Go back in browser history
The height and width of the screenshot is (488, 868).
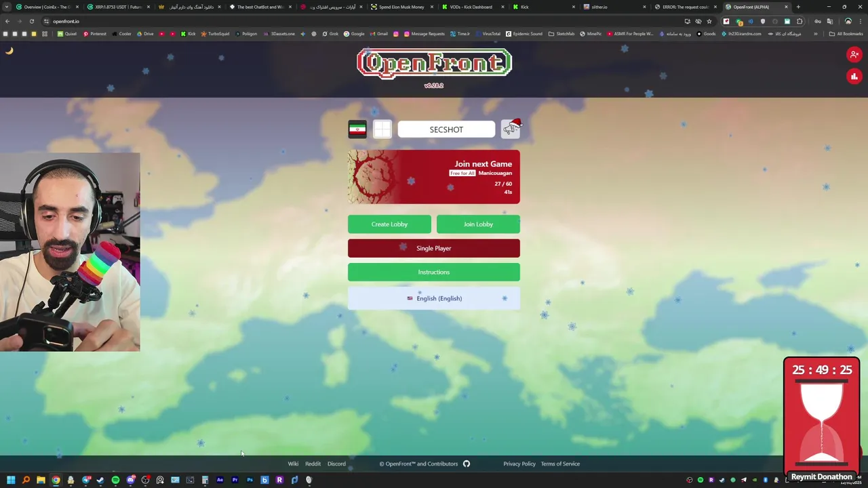pos(7,21)
